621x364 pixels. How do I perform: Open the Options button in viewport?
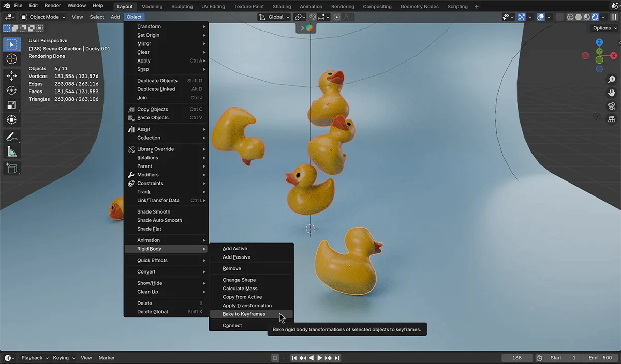tap(604, 28)
